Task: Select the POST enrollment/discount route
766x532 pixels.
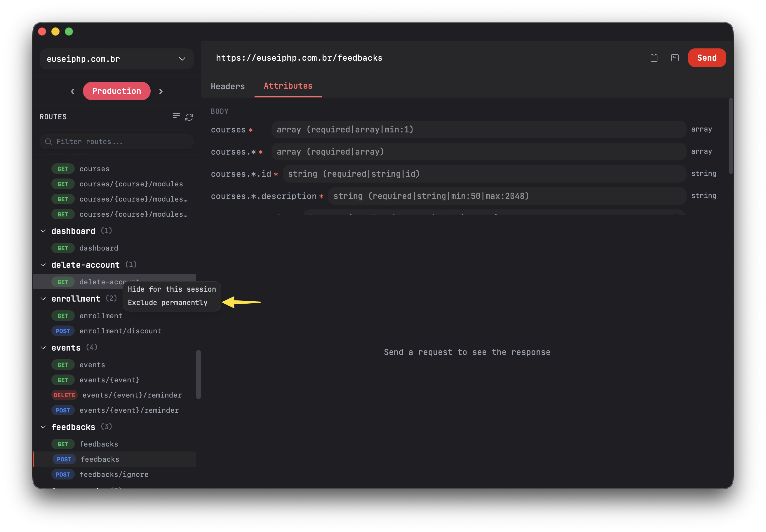Action: [x=120, y=331]
